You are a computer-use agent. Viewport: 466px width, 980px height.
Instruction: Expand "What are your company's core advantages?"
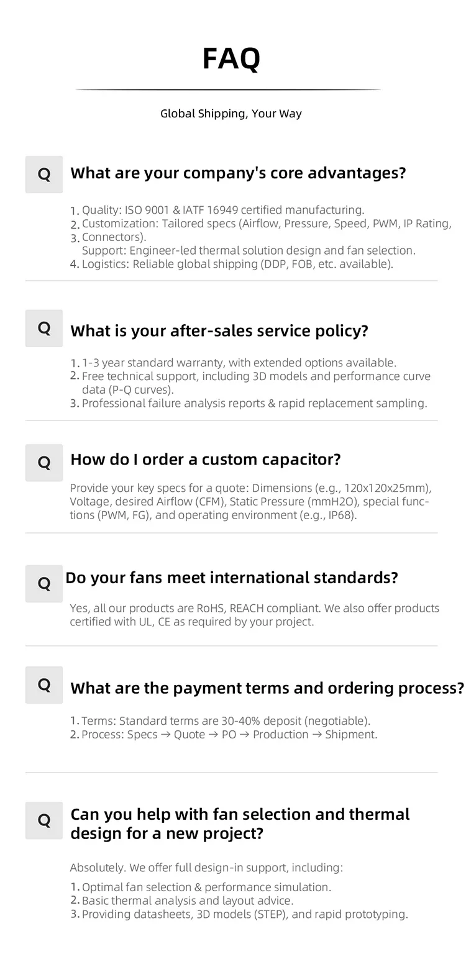(238, 173)
